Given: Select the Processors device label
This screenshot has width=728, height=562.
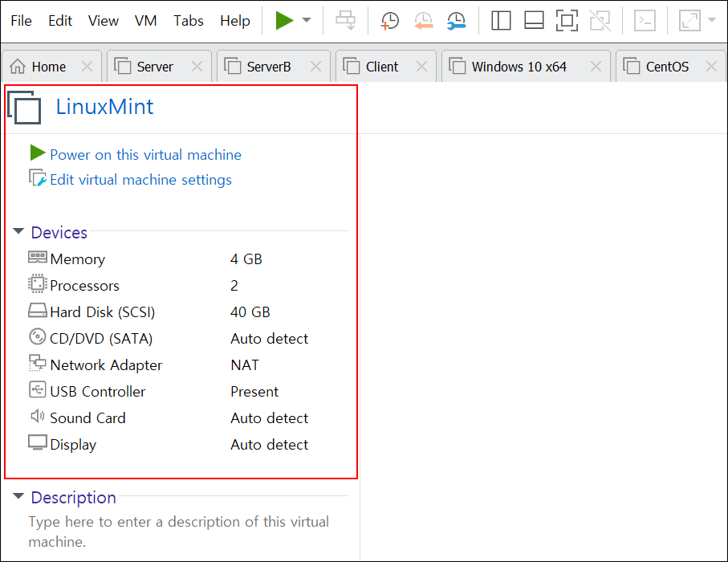Looking at the screenshot, I should point(84,286).
